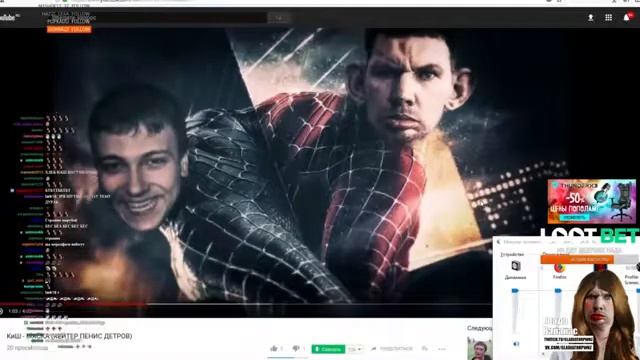Screen dimensions: 640x360
Task: Click the Share button below the video
Action: (391, 349)
